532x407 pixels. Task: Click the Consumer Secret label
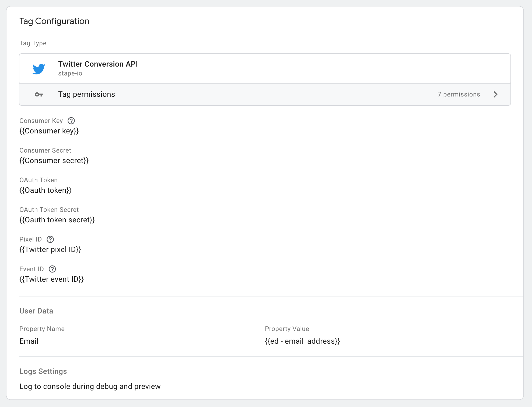45,150
